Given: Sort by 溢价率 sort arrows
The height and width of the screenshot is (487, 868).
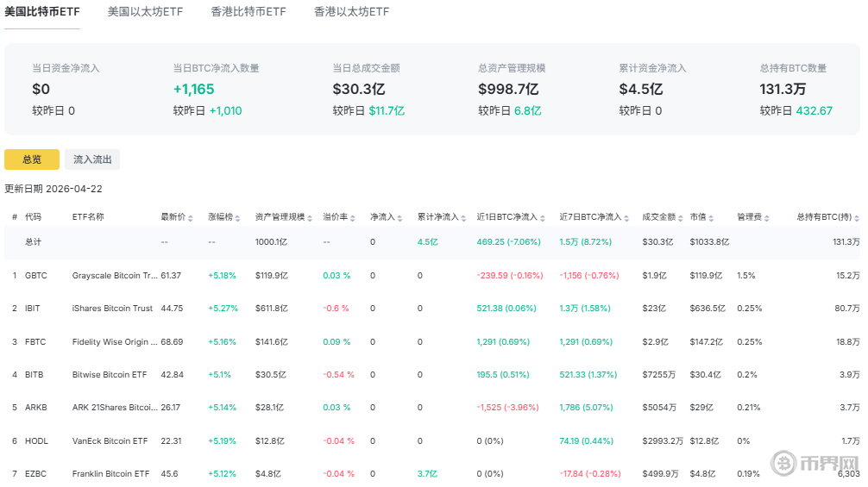Looking at the screenshot, I should [353, 218].
